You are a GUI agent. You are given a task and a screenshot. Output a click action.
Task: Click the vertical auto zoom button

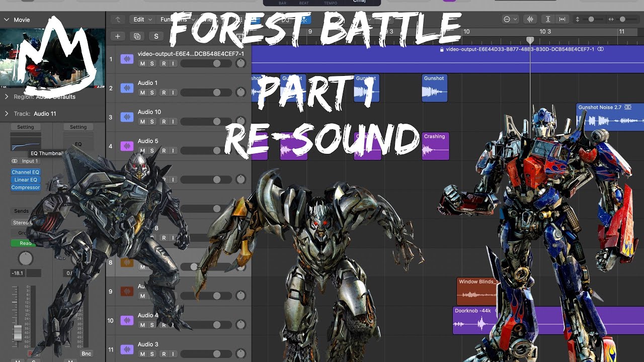[548, 19]
